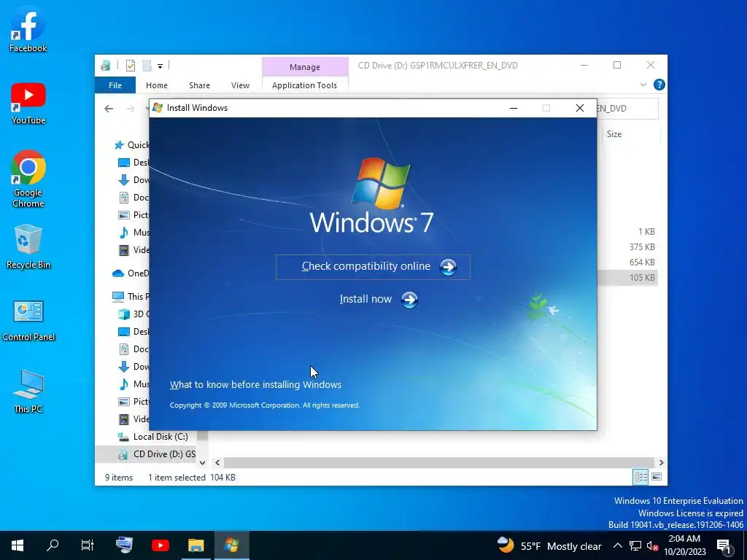This screenshot has height=560, width=747.
Task: Select the file row showing 375 KB
Action: [642, 247]
